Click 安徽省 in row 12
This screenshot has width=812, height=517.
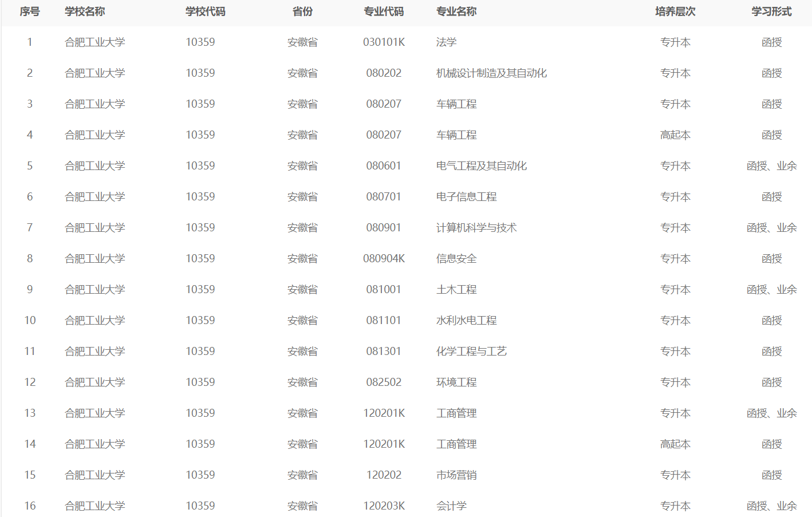click(302, 382)
